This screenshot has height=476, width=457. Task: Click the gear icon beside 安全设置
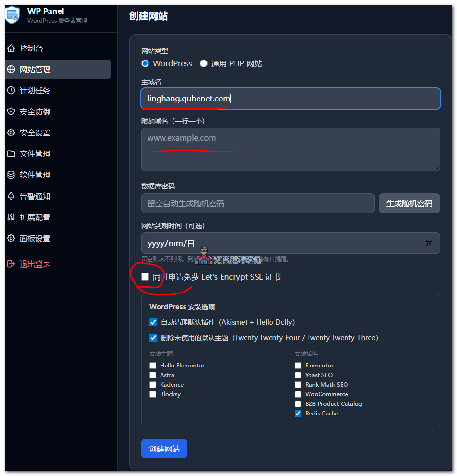(11, 133)
